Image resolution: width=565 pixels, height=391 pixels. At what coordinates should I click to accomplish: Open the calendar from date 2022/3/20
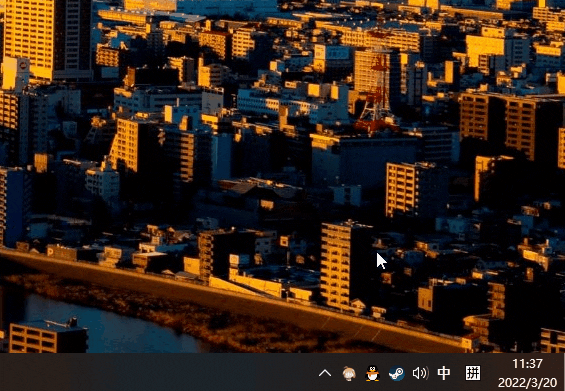click(x=528, y=382)
